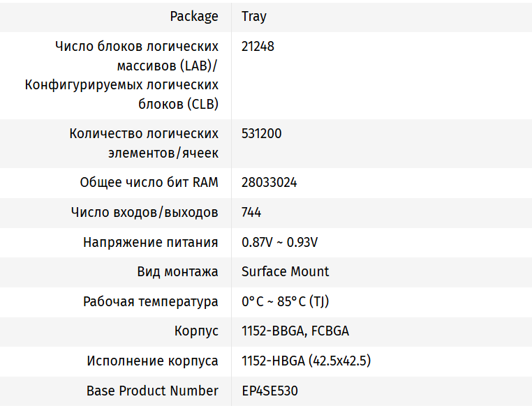Select the base product number EP4SE530
Viewport: 532px width, 415px height.
[269, 391]
